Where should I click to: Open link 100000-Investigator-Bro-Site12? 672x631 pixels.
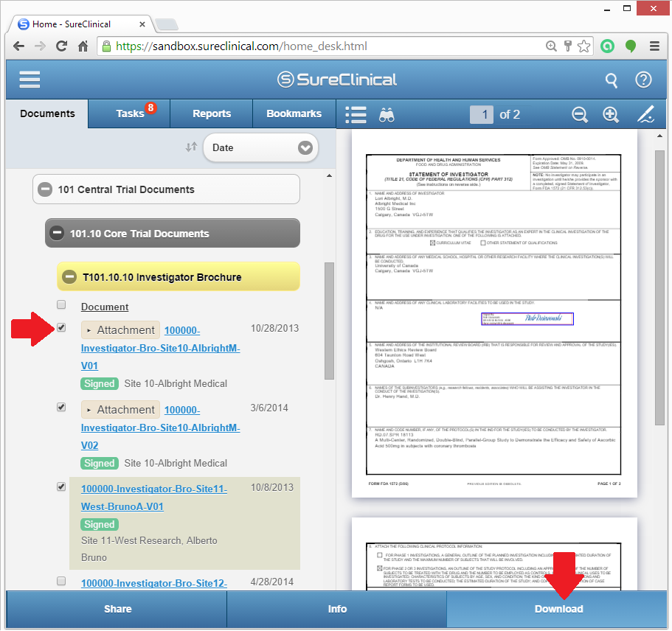pos(154,583)
